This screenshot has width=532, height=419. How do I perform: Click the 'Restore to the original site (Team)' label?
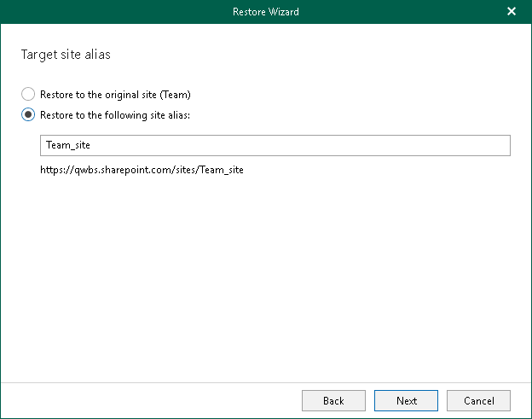coord(121,95)
